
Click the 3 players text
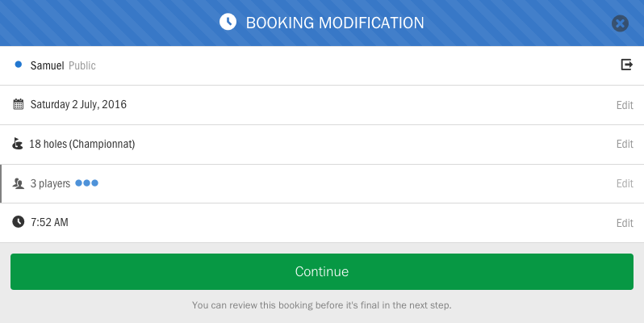pyautogui.click(x=50, y=183)
